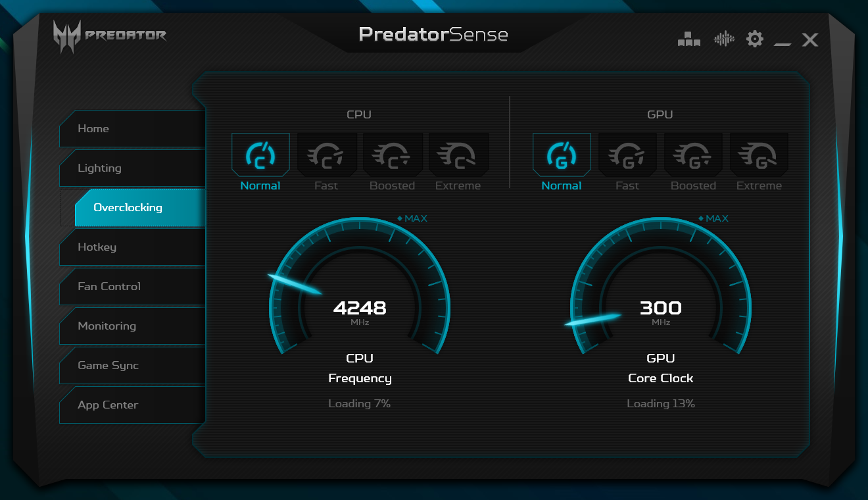Screen dimensions: 868x500
Task: Select the CPU Normal mode icon
Action: (260, 155)
